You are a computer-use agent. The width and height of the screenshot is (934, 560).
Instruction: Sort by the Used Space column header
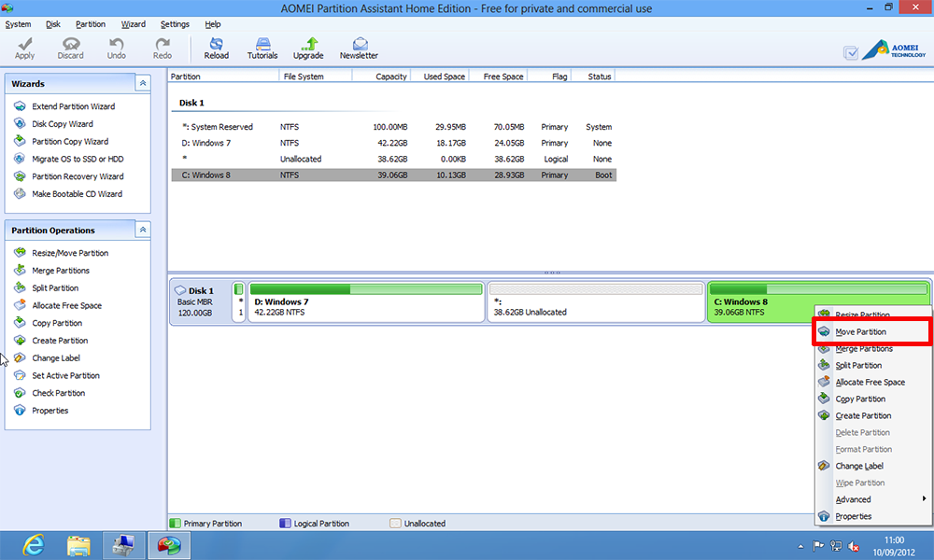point(440,77)
